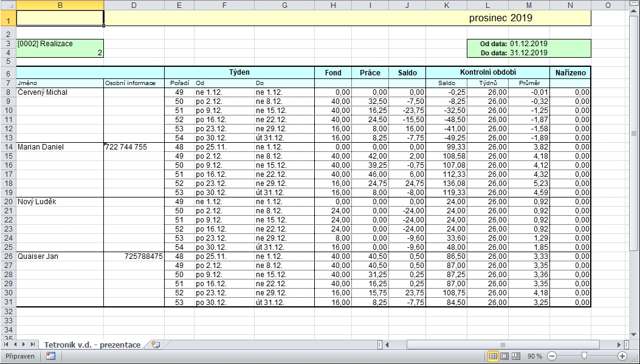Viewport: 640px width, 364px height.
Task: Select the date 31.12.2019
Action: [529, 53]
